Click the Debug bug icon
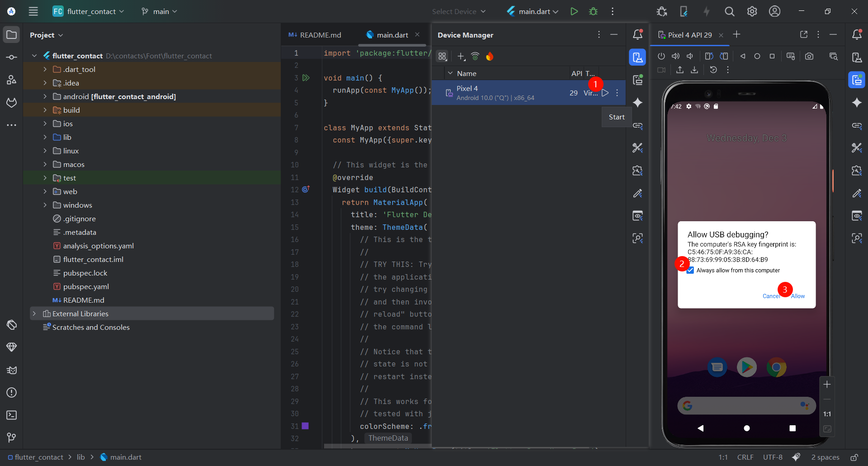868x466 pixels. (593, 11)
